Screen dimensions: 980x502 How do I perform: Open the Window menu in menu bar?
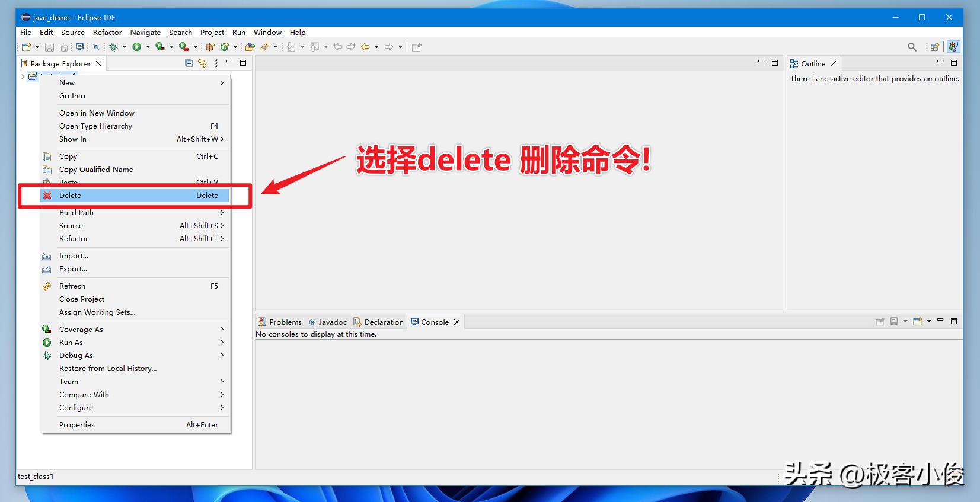click(267, 32)
